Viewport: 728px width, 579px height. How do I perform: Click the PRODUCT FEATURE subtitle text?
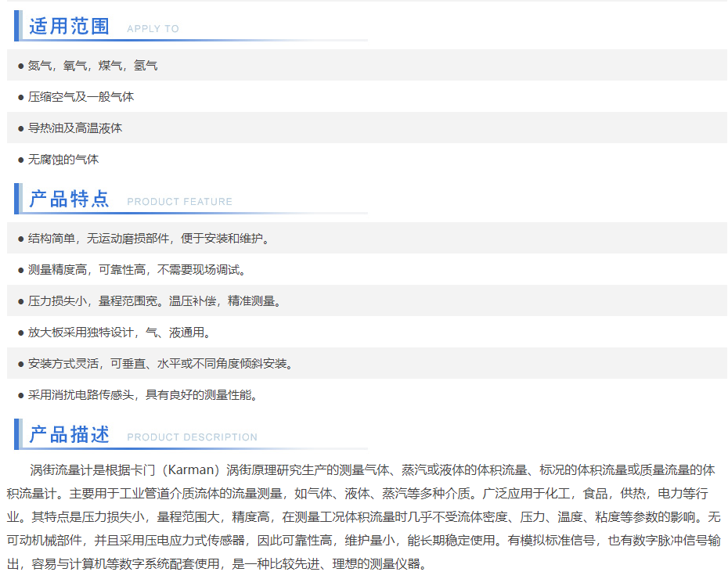(179, 202)
